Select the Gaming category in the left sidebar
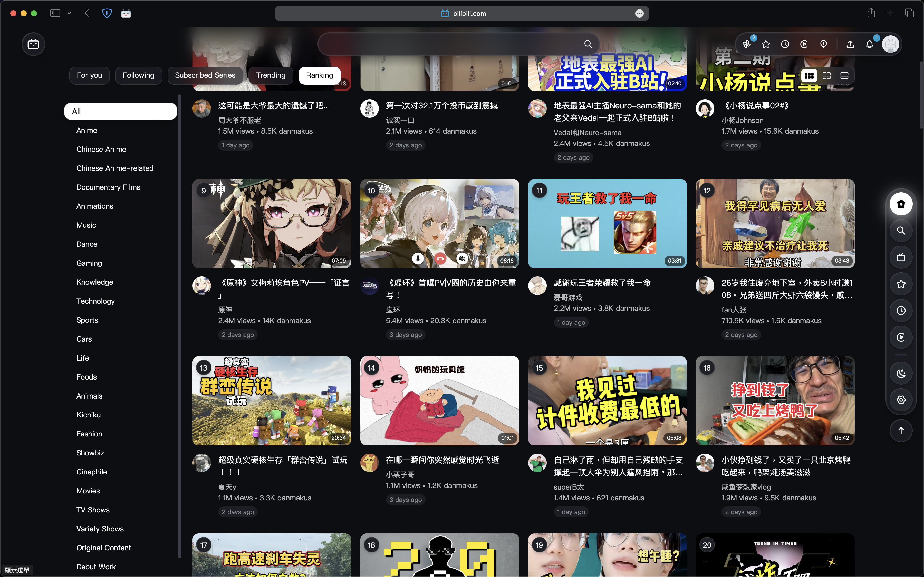 point(89,263)
